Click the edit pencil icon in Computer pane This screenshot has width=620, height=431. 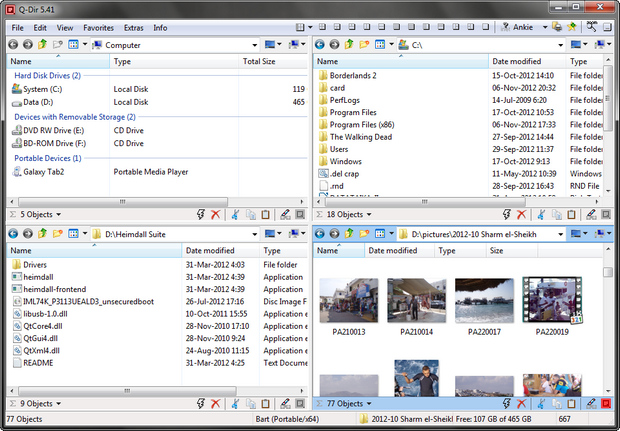coord(285,214)
